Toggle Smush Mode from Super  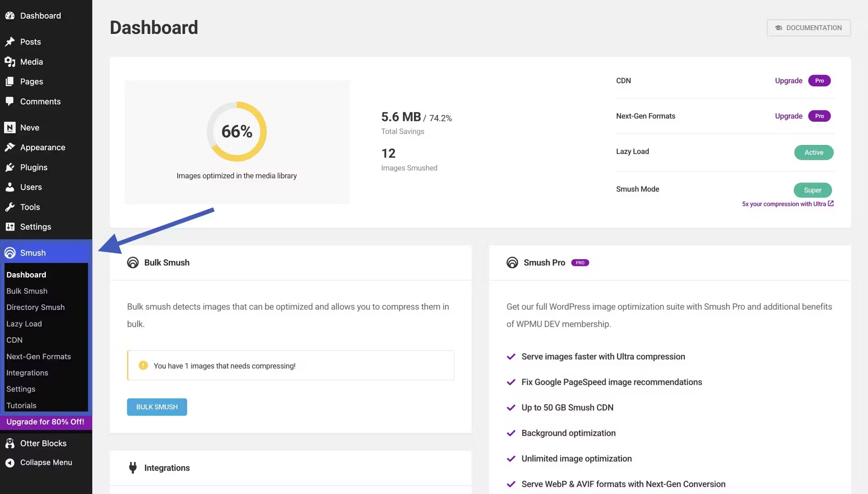coord(813,190)
